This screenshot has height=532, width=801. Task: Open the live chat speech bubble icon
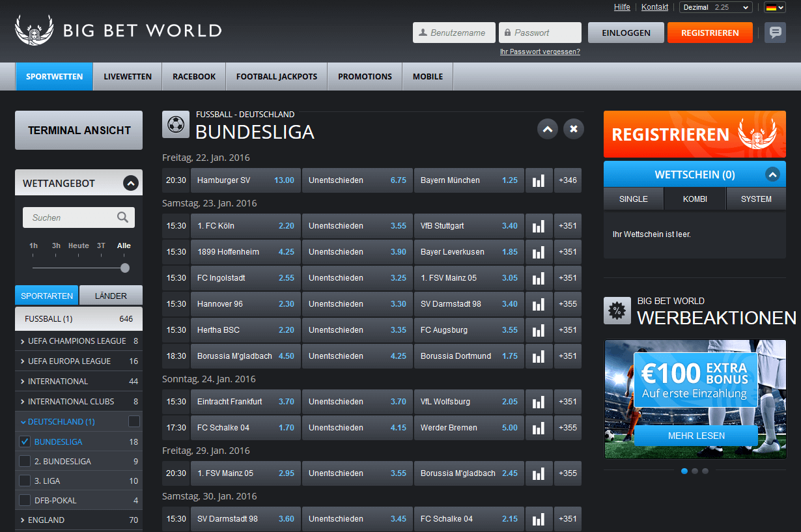tap(775, 33)
